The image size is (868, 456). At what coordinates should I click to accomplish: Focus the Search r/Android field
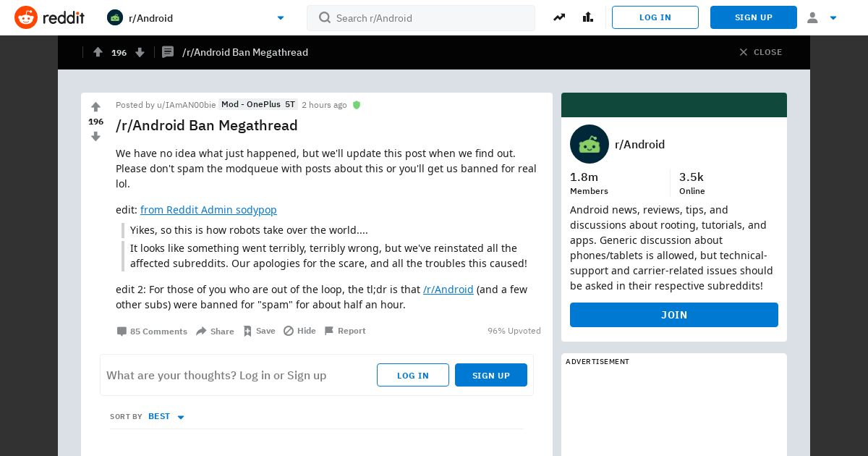tap(421, 18)
